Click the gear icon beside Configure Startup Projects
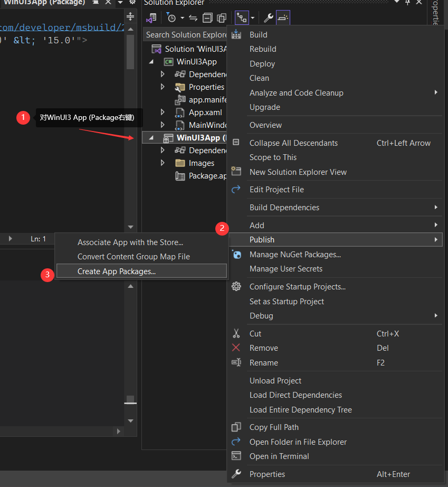The width and height of the screenshot is (448, 487). pyautogui.click(x=236, y=286)
